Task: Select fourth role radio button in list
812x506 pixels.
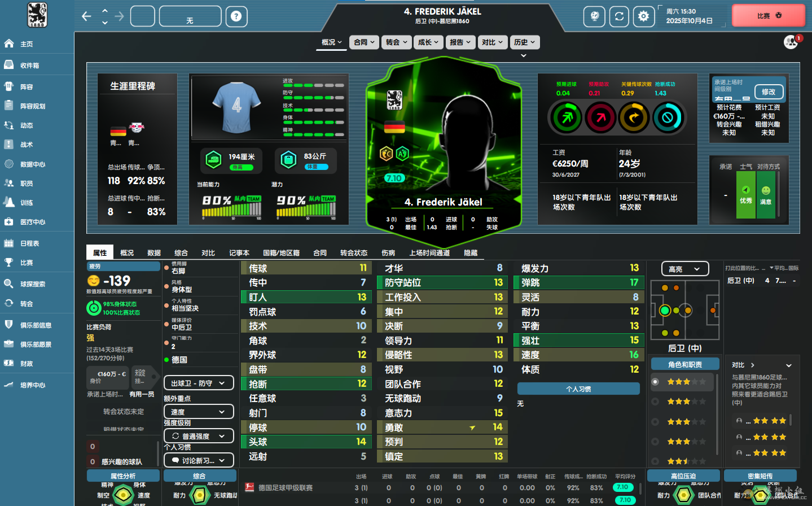Action: (x=655, y=442)
